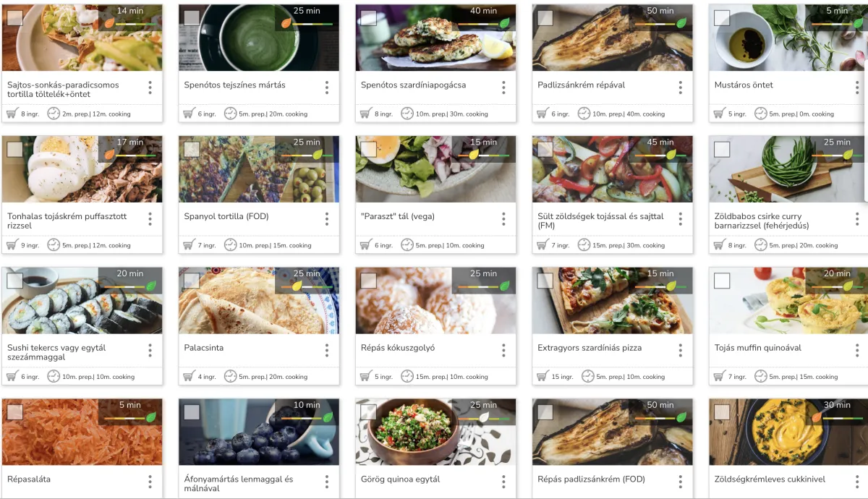Click the clock icon on Mustáros öntet card
Screen dimensions: 868x499
click(761, 114)
